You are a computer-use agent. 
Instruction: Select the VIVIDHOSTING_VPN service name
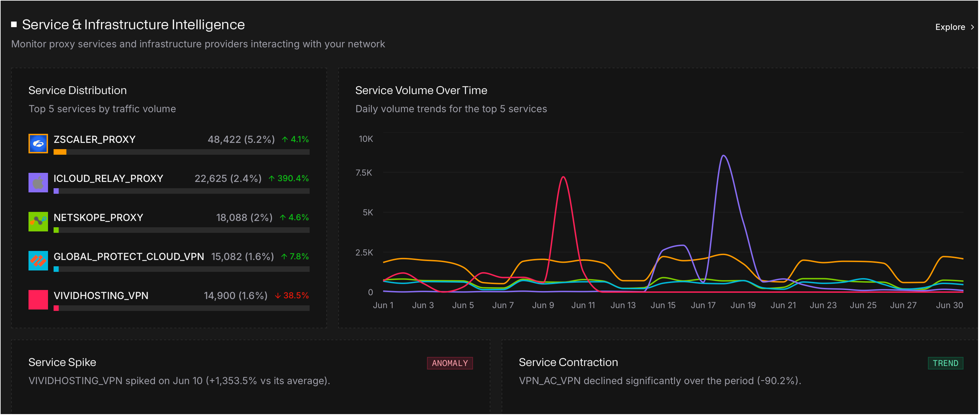[101, 296]
